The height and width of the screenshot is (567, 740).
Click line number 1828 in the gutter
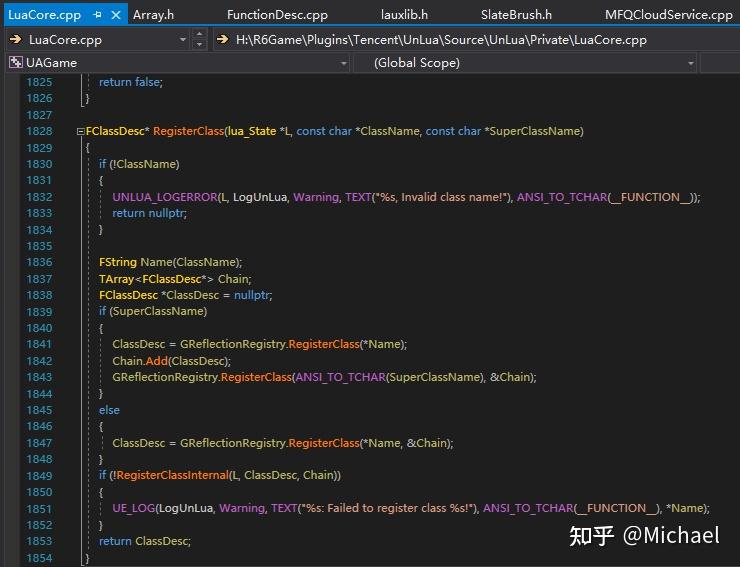pyautogui.click(x=39, y=131)
